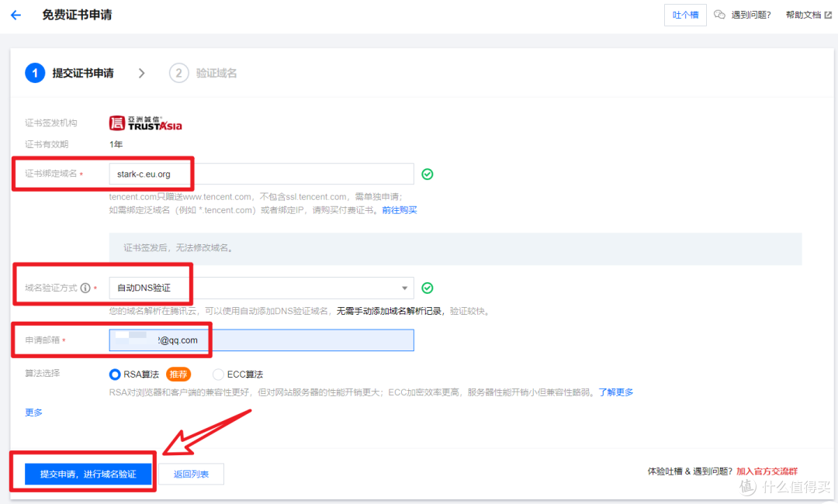The width and height of the screenshot is (838, 504).
Task: Select the ECC算法 radio button
Action: (218, 375)
